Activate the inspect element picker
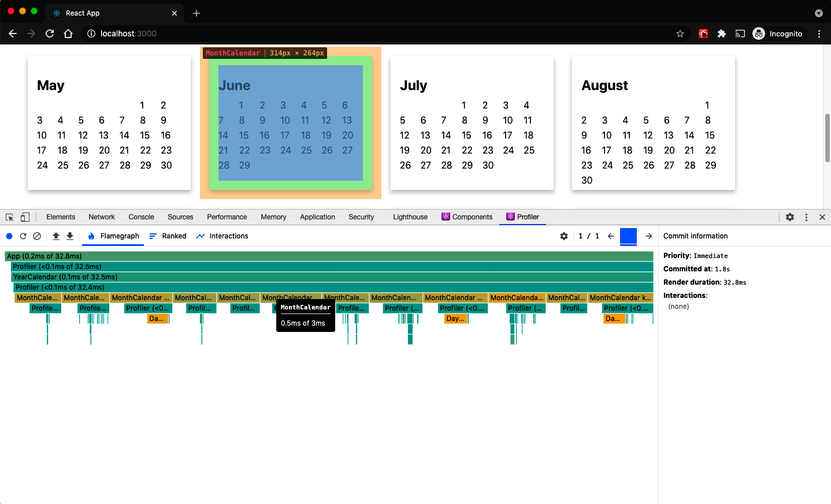Screen dimensions: 831x504 click(10, 217)
